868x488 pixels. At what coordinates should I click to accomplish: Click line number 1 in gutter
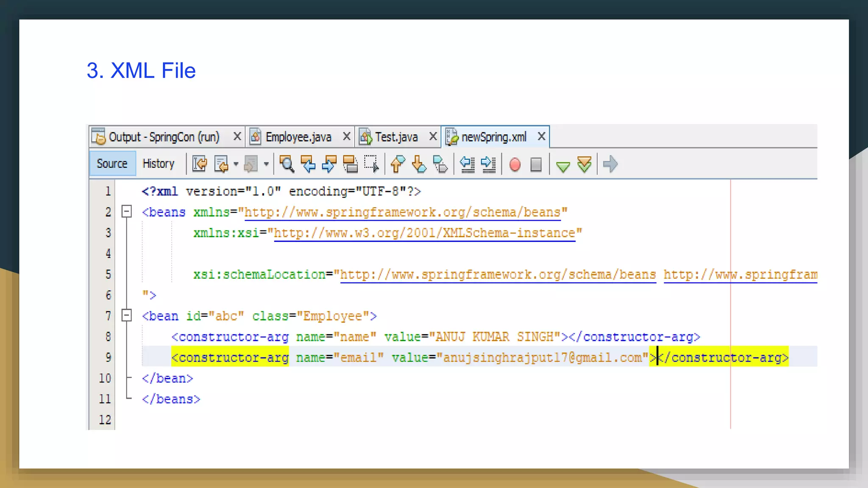tap(108, 191)
